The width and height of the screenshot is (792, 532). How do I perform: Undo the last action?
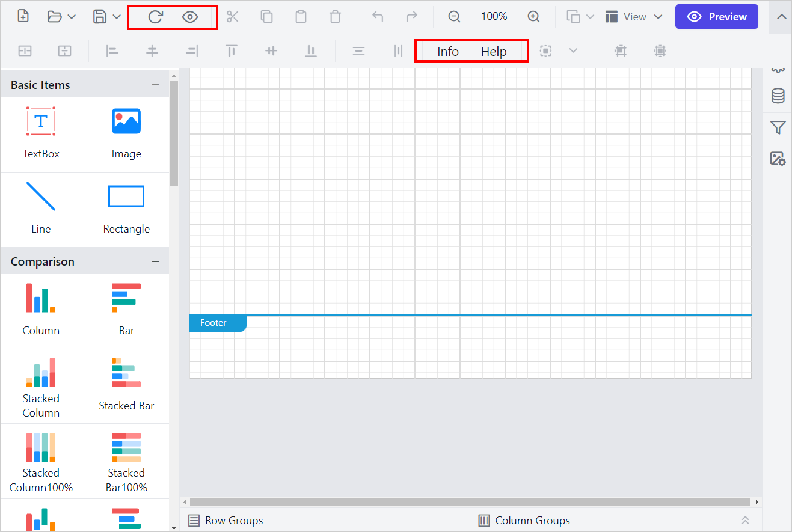pyautogui.click(x=378, y=17)
